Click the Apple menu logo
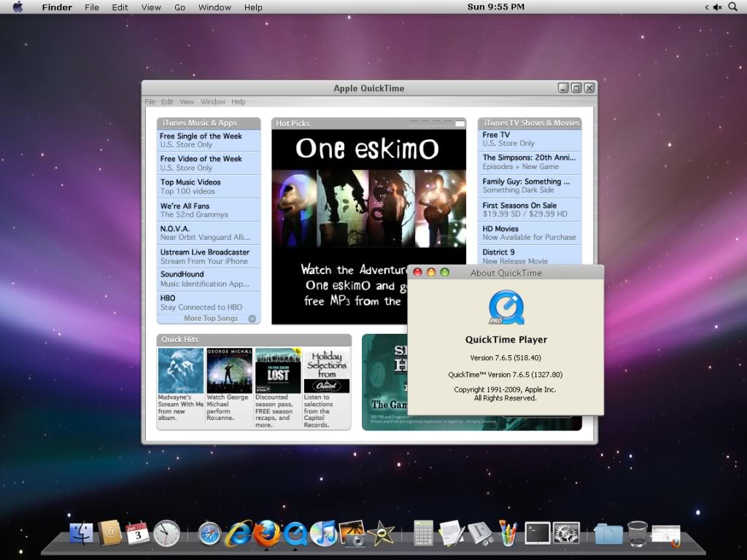The height and width of the screenshot is (560, 747). (18, 7)
